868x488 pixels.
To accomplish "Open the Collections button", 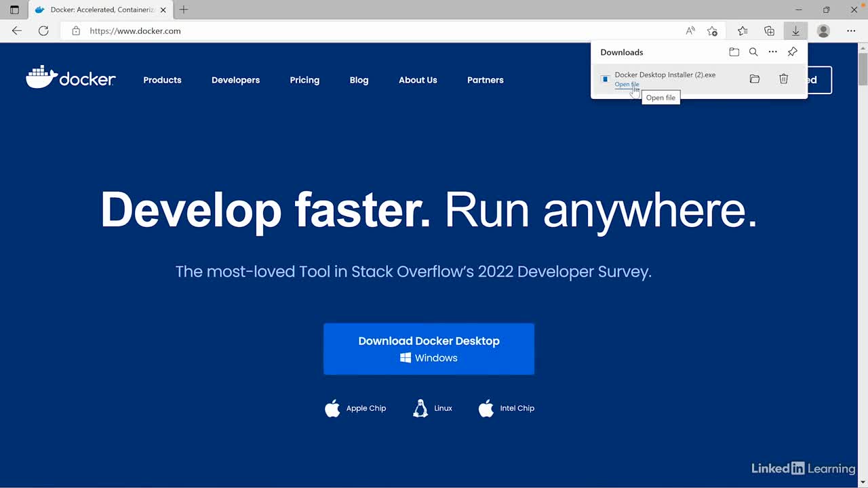I will click(x=769, y=30).
